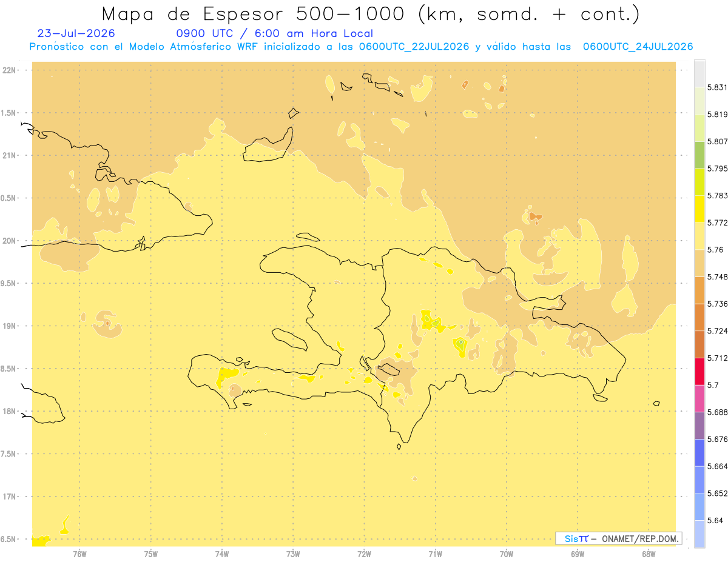Pick the pale yellow swatch between 5.76 and 5.772

(699, 236)
